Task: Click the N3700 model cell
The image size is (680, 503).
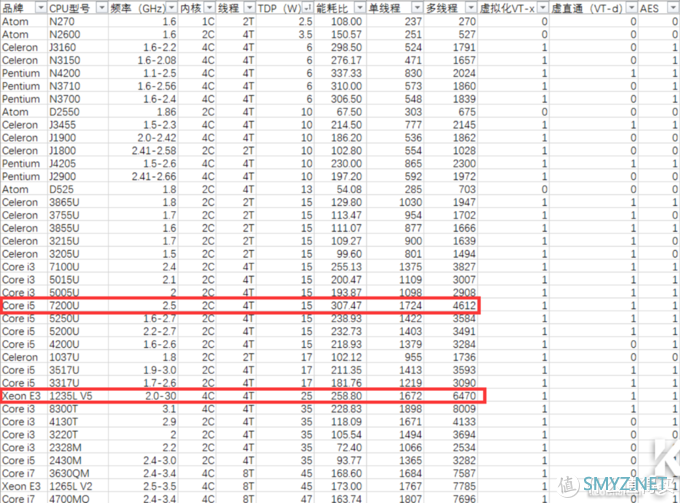Action: coord(78,99)
